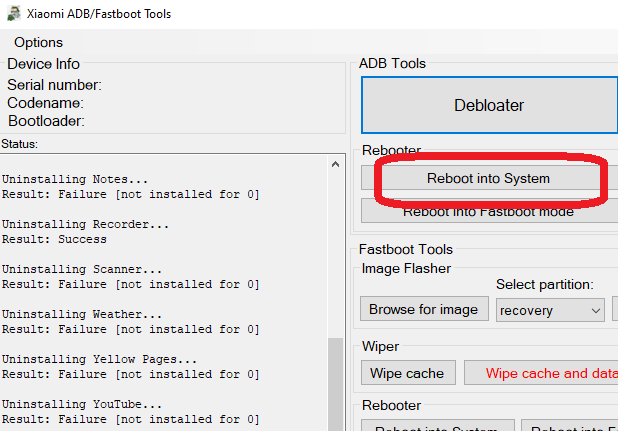This screenshot has width=618, height=431.
Task: Click the 'Uninstalling Recorder...' log line
Action: point(85,224)
